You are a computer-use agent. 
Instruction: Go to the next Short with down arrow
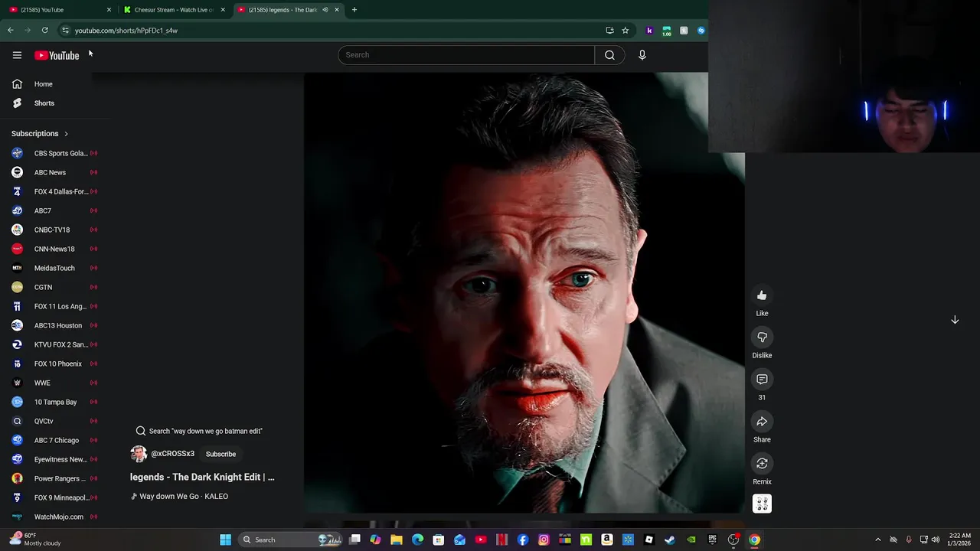955,320
